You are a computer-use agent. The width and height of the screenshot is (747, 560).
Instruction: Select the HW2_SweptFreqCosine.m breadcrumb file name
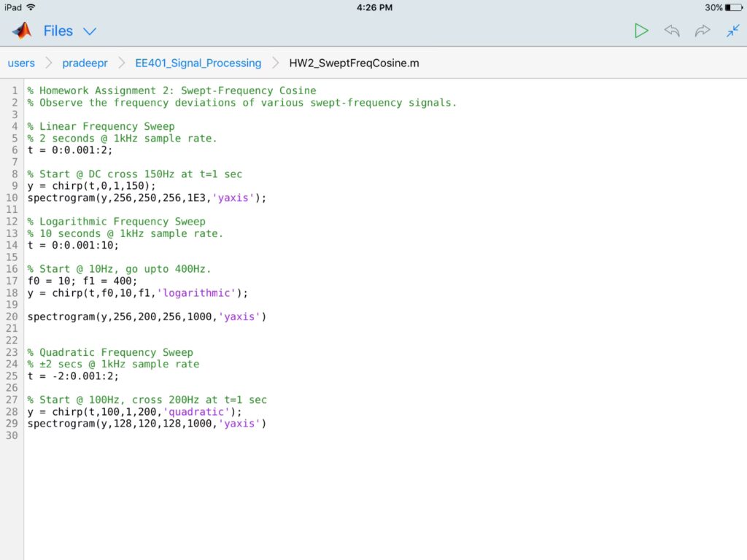[x=354, y=63]
